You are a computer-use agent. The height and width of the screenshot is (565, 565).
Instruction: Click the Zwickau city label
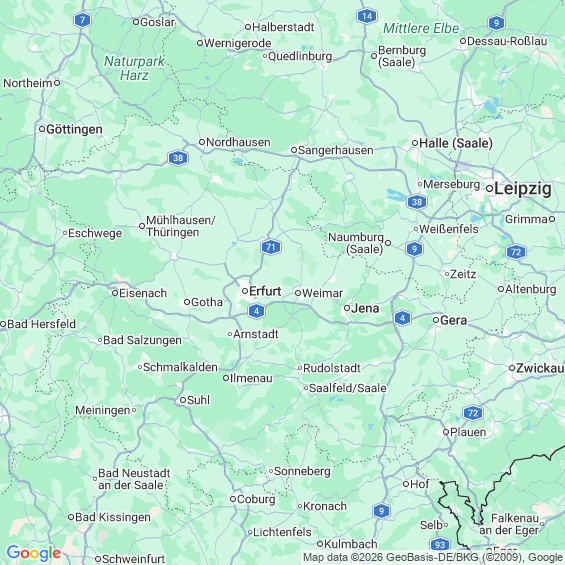(x=540, y=368)
